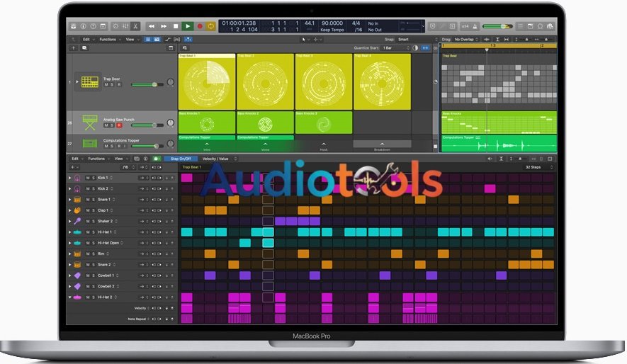Mute the Trap Door track
The height and width of the screenshot is (364, 627).
[x=106, y=85]
